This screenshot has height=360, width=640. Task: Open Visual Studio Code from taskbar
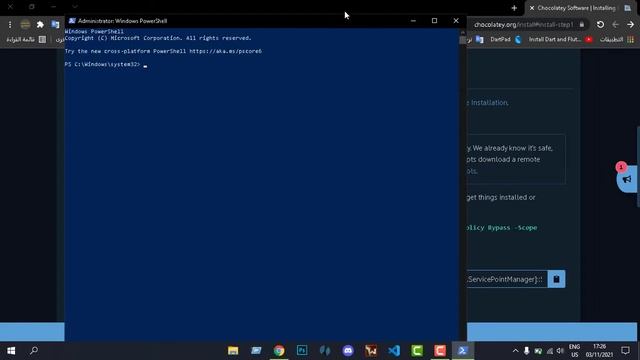394,351
